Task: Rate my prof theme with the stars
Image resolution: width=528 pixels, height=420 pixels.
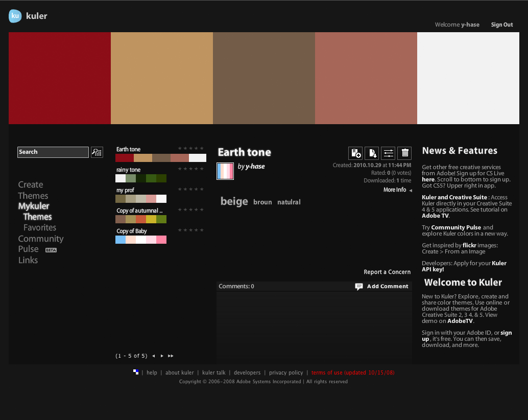Action: pyautogui.click(x=190, y=189)
